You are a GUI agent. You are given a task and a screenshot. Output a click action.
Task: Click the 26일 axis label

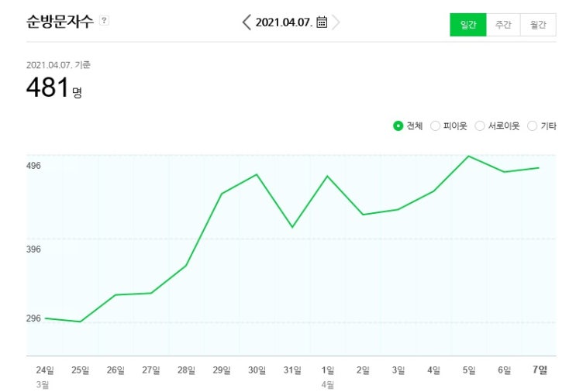(x=116, y=370)
